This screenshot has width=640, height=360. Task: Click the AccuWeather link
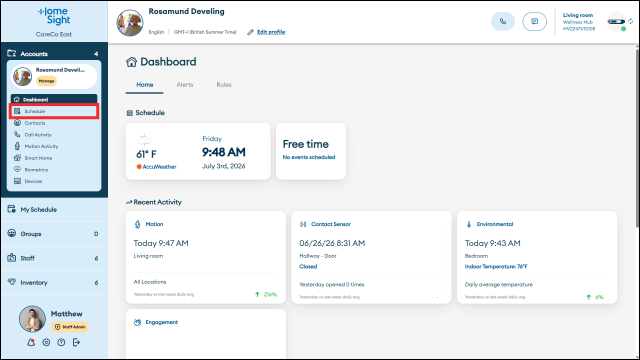157,167
